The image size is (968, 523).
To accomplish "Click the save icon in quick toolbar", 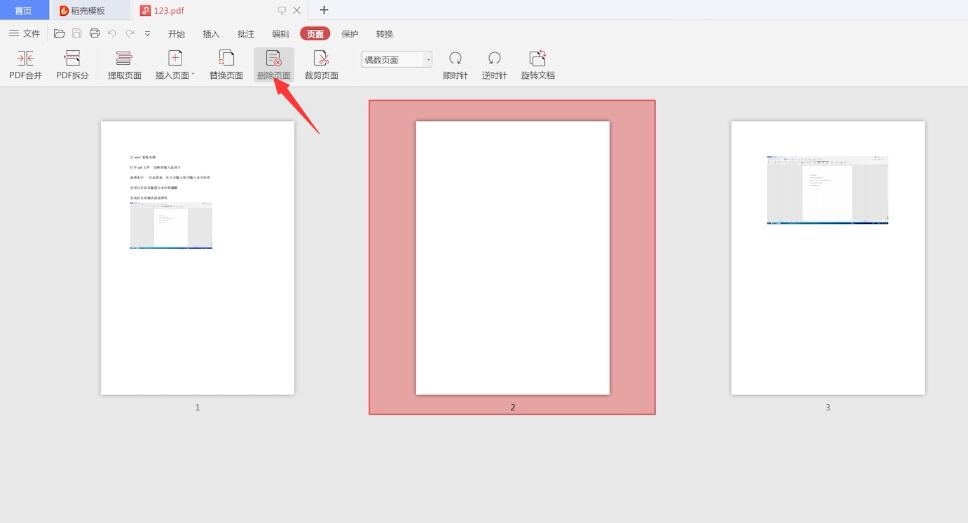I will (77, 33).
